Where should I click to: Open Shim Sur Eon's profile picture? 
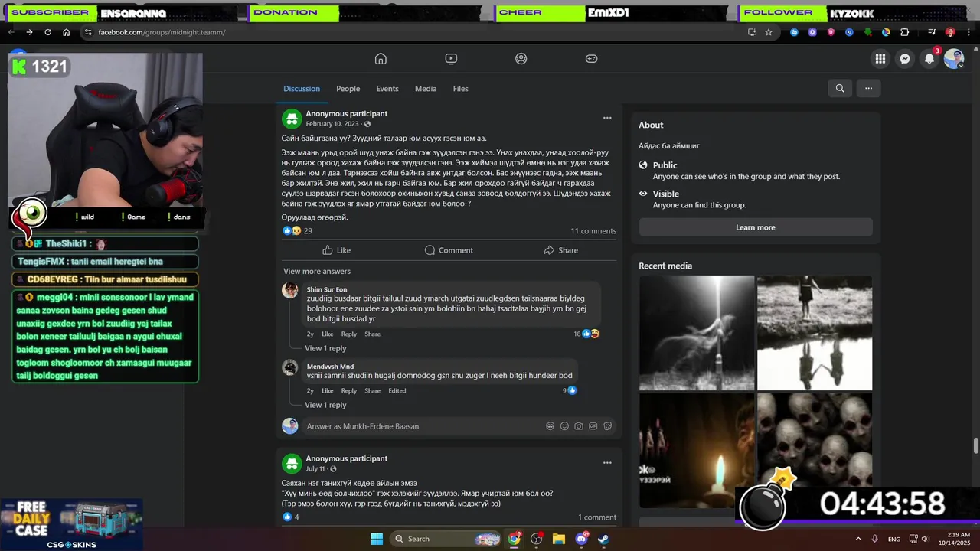point(290,291)
